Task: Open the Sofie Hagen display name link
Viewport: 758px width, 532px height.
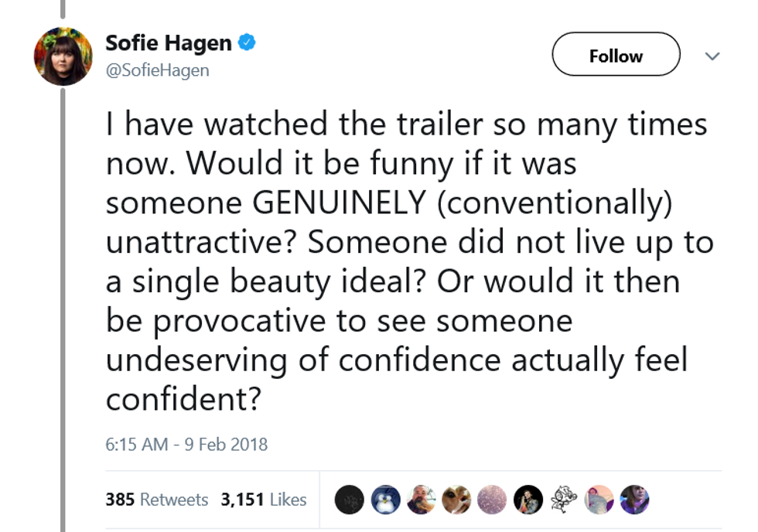Action: point(168,43)
